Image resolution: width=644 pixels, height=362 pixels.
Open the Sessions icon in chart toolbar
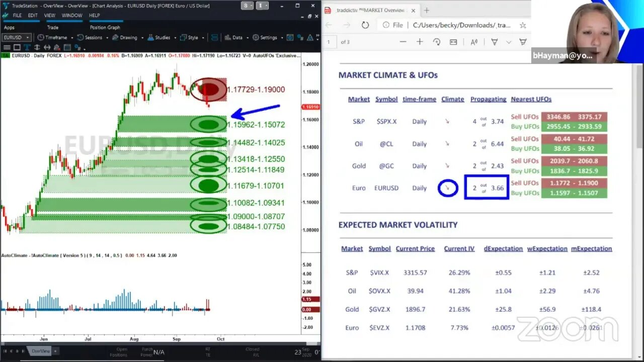point(80,37)
